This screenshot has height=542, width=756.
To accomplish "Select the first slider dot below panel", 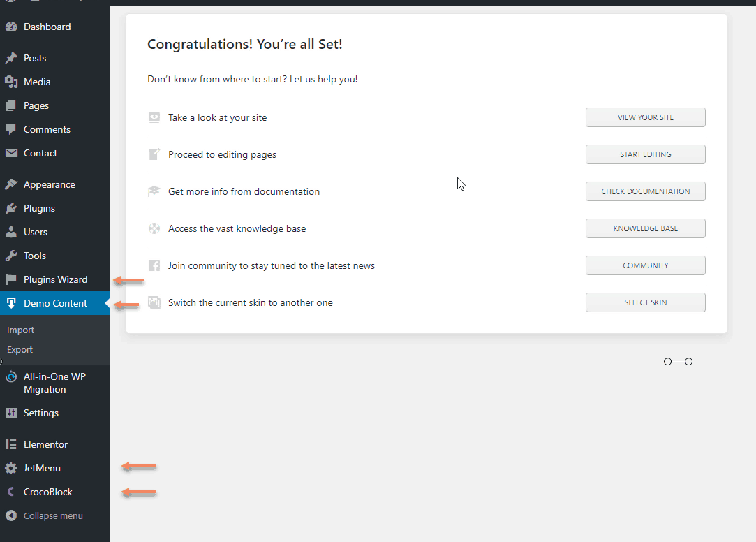I will coord(668,362).
